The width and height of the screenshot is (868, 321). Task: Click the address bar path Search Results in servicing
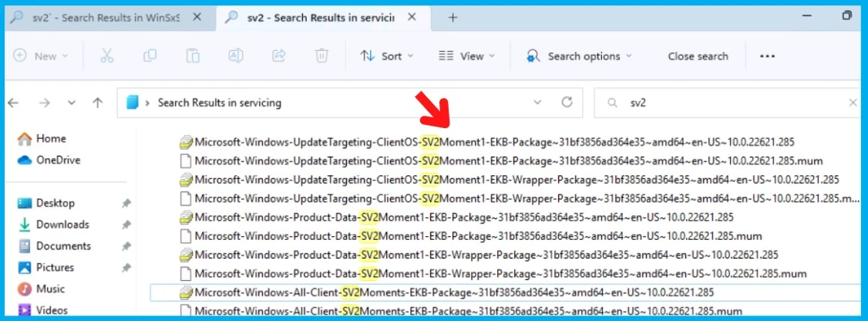click(x=219, y=103)
